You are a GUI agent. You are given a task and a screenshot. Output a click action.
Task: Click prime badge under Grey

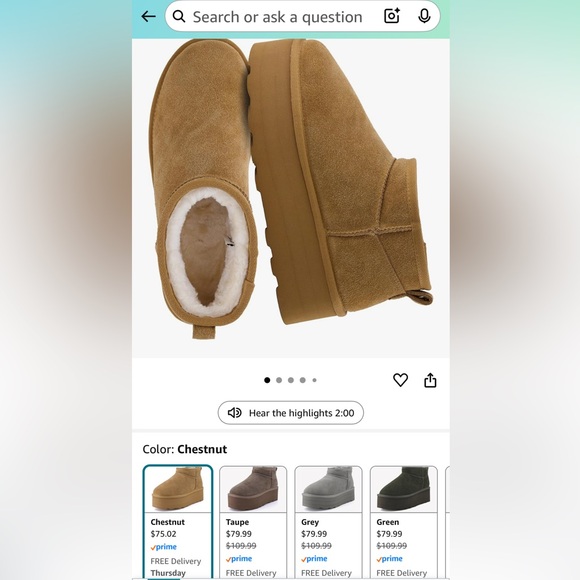click(314, 559)
